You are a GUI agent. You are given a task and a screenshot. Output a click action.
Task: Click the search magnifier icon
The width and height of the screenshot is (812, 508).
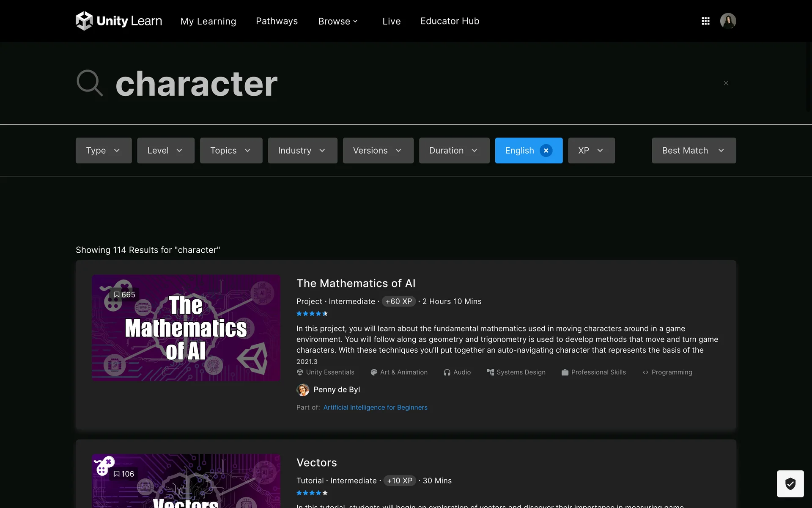tap(90, 83)
